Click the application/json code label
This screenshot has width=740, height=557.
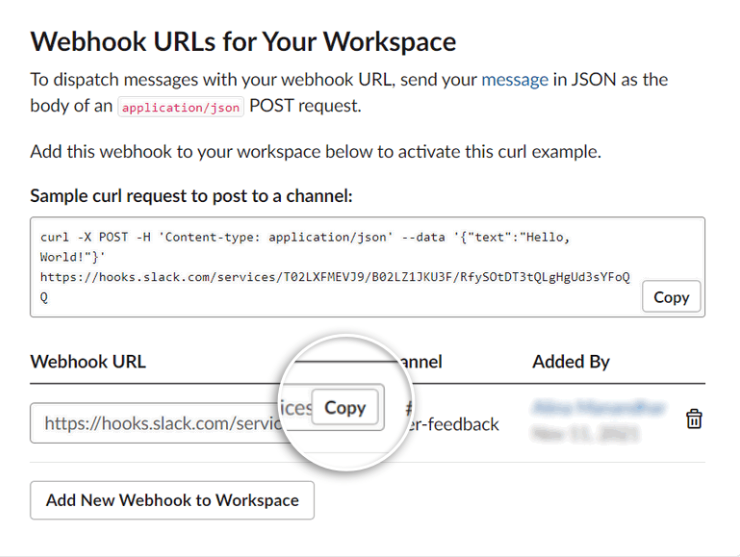(x=181, y=107)
